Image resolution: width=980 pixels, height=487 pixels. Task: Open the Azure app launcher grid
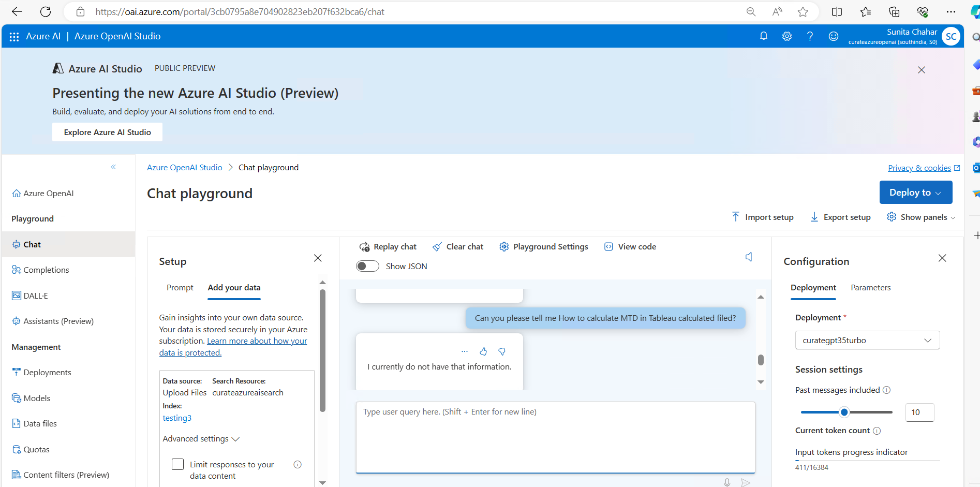point(14,36)
